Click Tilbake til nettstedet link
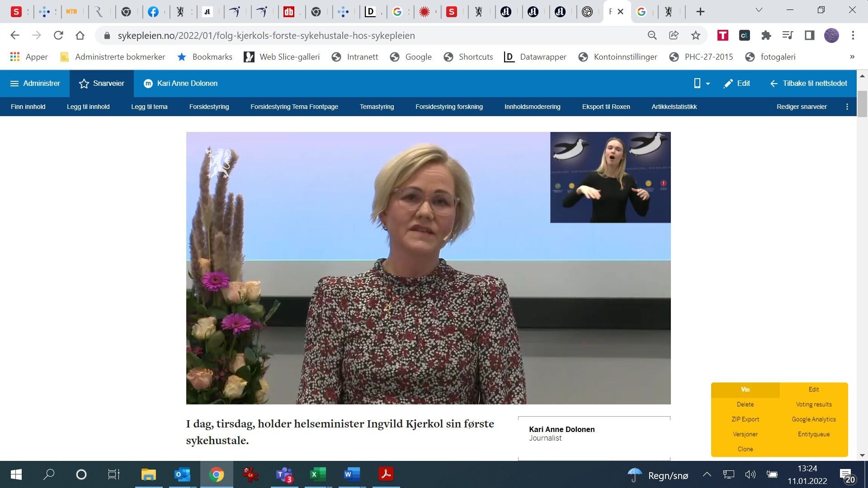 (808, 83)
